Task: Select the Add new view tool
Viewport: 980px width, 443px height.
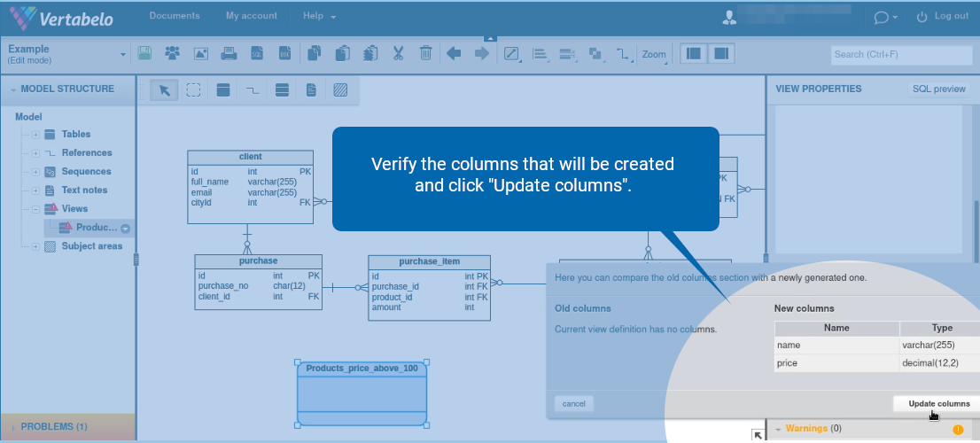Action: 282,90
